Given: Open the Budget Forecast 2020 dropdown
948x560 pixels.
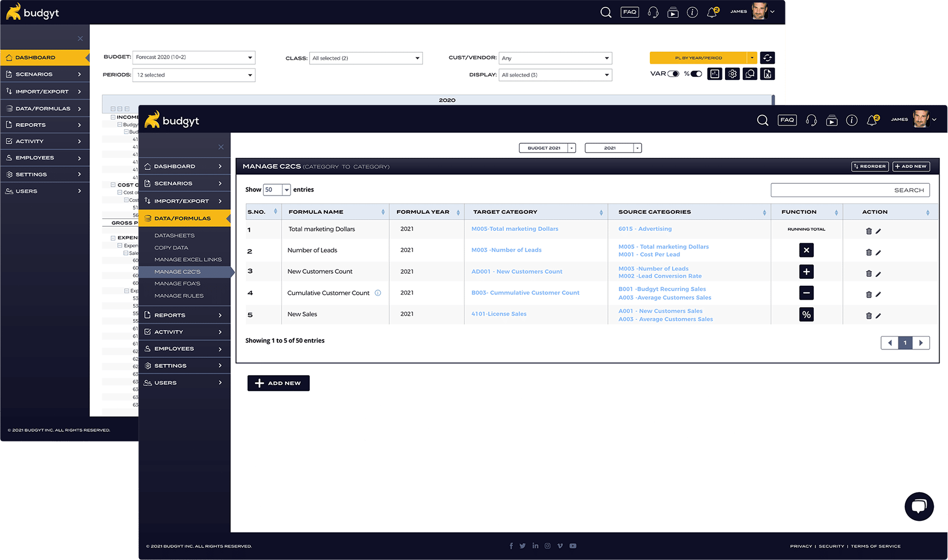Looking at the screenshot, I should coord(194,57).
